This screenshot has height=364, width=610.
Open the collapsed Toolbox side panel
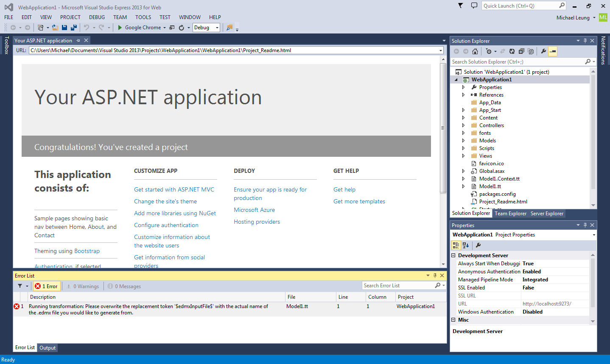point(6,45)
